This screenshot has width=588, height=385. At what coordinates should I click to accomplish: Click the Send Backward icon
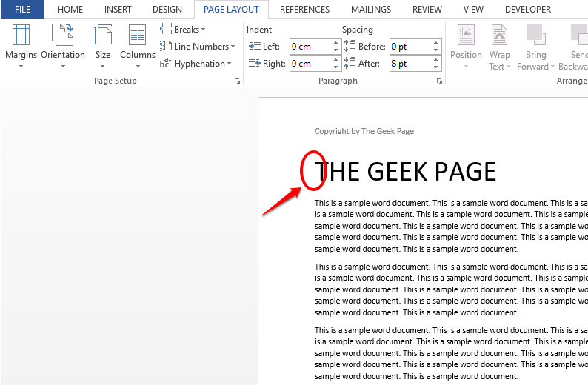[x=579, y=35]
